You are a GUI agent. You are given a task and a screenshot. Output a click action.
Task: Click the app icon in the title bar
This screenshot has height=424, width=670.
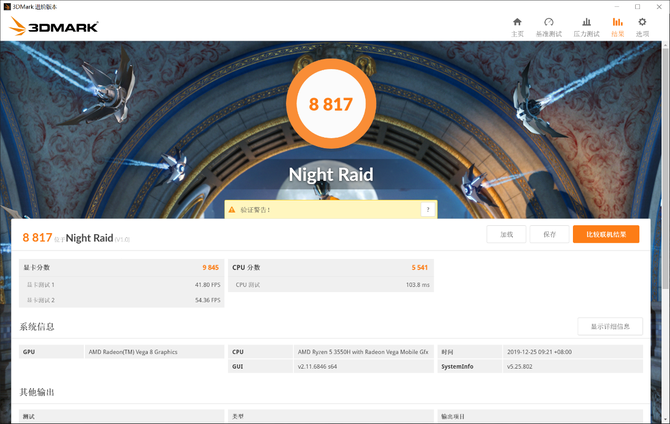[x=7, y=7]
